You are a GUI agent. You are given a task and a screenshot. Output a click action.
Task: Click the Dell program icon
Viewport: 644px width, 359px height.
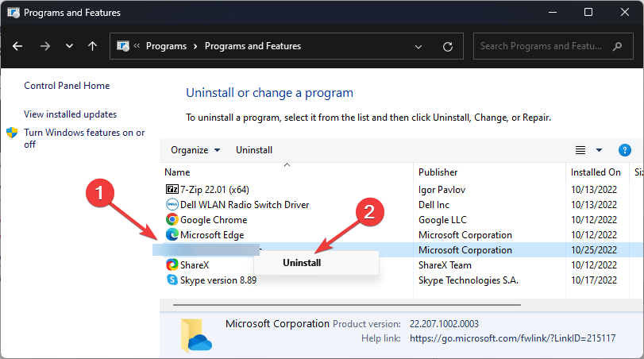[172, 205]
